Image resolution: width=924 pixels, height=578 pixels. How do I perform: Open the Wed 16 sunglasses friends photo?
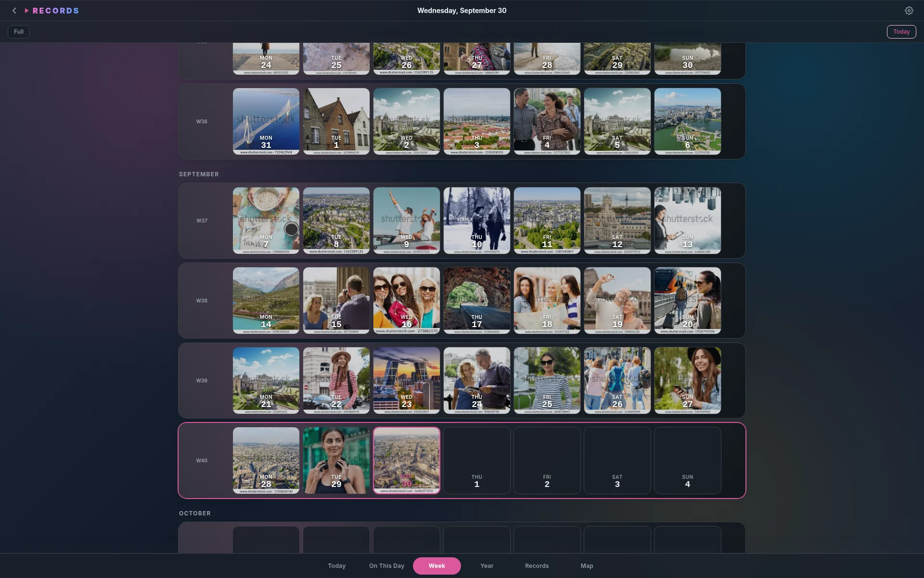point(407,301)
